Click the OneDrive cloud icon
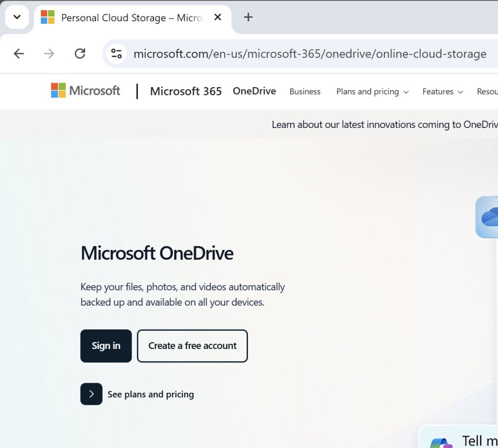The height and width of the screenshot is (448, 498). pyautogui.click(x=489, y=217)
